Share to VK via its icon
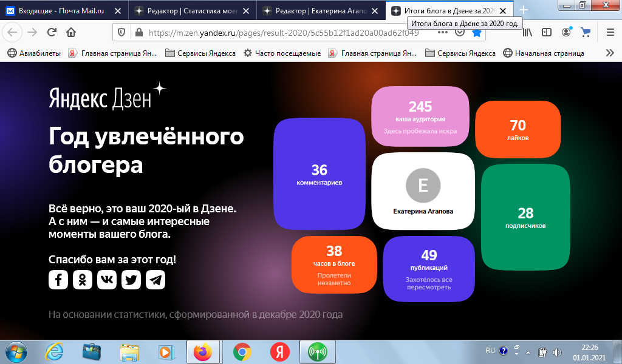The image size is (622, 364). 107,280
